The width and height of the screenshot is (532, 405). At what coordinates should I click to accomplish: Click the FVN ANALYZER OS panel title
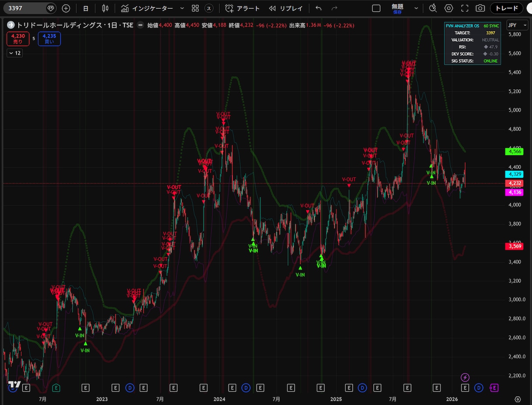[x=464, y=26]
